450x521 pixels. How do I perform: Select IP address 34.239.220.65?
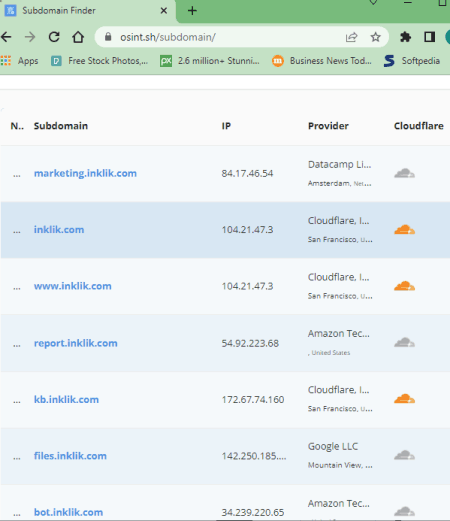pos(253,512)
